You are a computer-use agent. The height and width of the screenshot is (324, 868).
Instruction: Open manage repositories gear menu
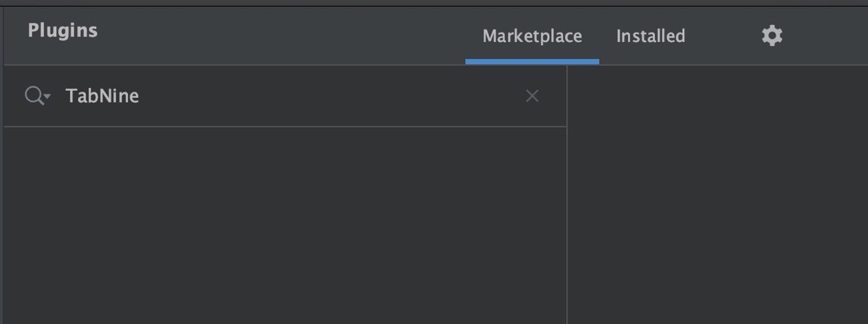pyautogui.click(x=772, y=36)
